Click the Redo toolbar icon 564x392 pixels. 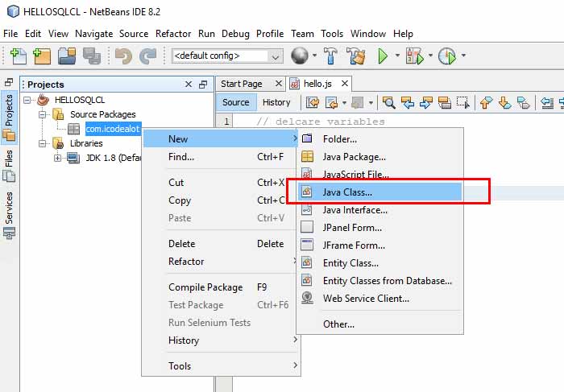pyautogui.click(x=148, y=56)
